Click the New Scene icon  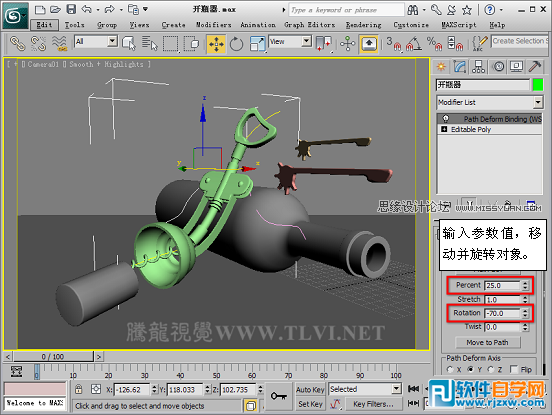[x=40, y=10]
